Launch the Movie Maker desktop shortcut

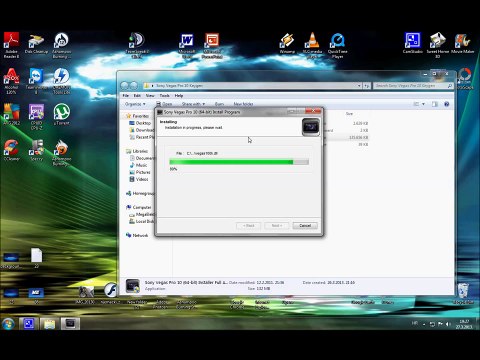click(x=463, y=43)
